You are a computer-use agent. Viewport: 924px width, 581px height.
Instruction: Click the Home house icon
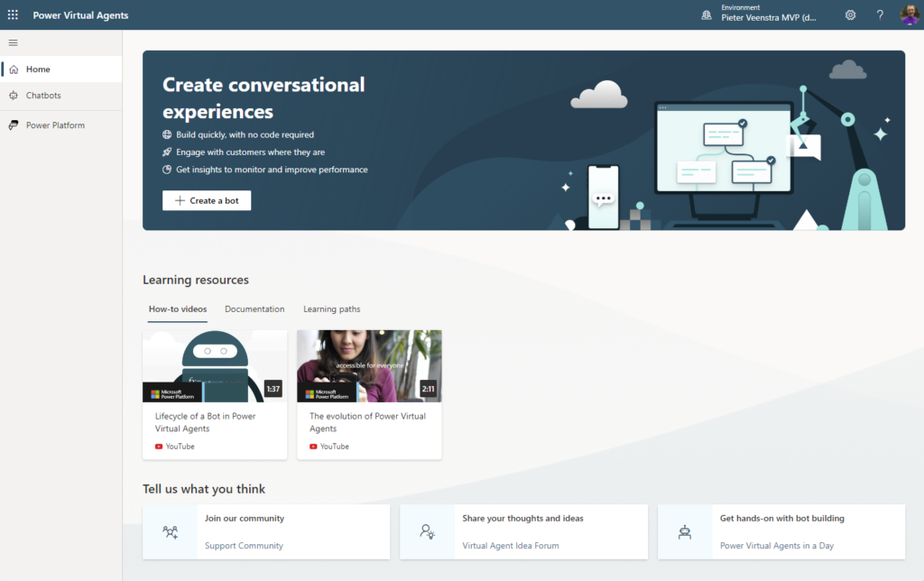14,69
